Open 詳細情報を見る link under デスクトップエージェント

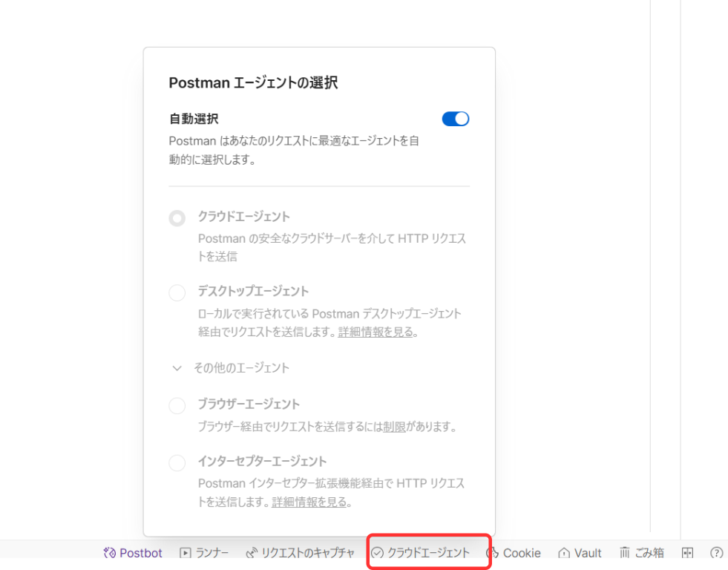376,332
